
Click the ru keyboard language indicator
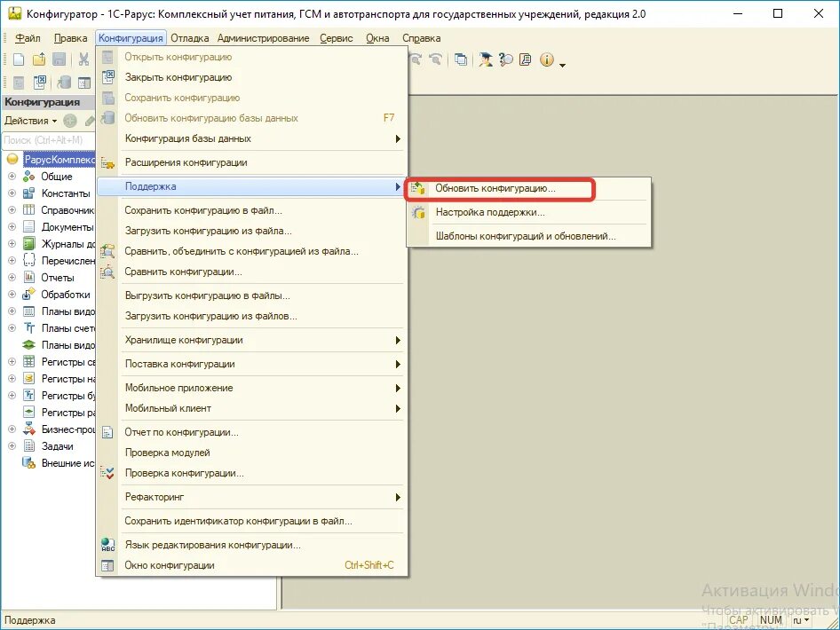click(x=801, y=620)
